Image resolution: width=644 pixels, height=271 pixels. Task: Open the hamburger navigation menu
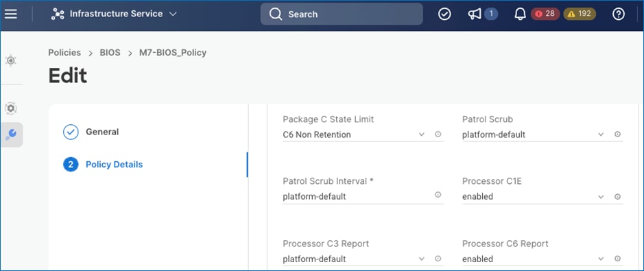tap(11, 14)
